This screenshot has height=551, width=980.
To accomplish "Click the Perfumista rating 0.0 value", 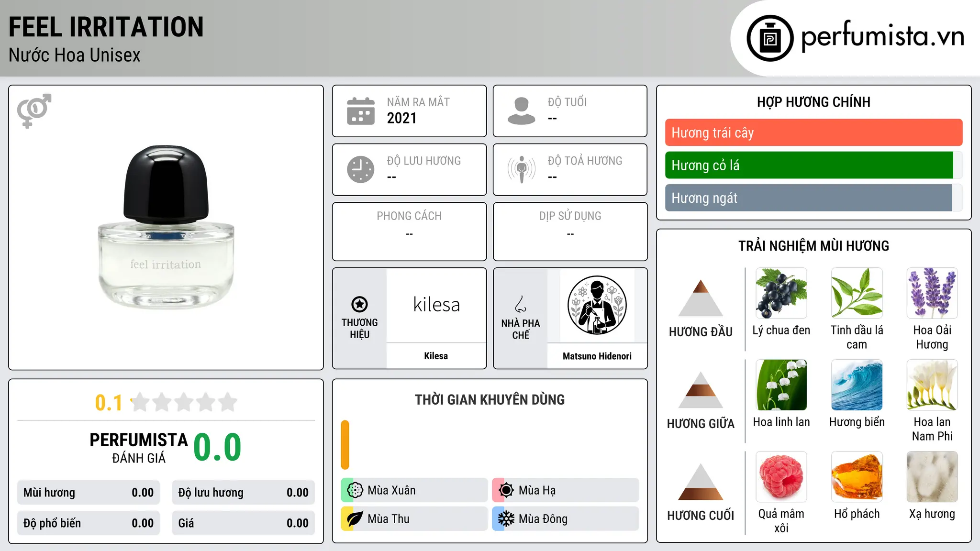I will pos(217,448).
